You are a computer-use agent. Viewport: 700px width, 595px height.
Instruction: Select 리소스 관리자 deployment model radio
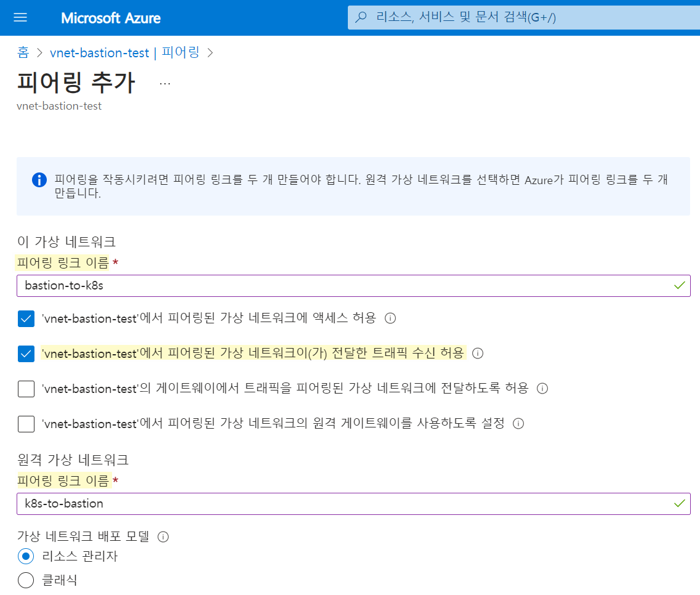(x=26, y=556)
